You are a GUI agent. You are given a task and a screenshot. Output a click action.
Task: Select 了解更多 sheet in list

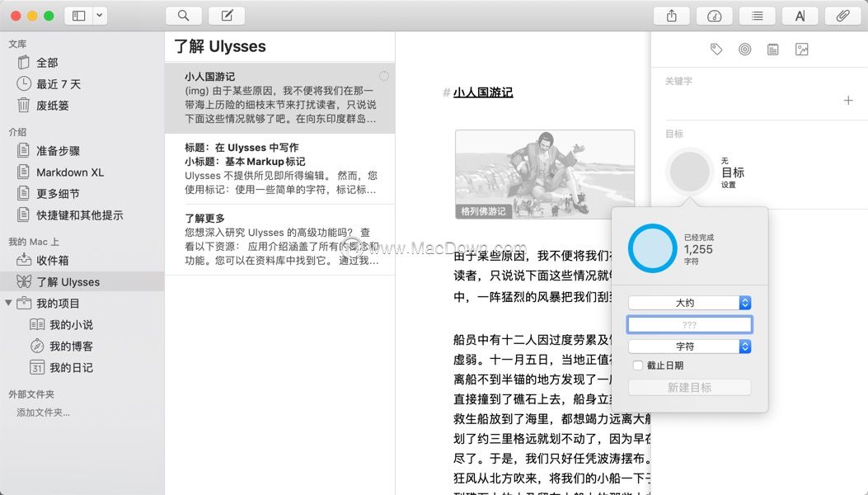click(x=280, y=239)
